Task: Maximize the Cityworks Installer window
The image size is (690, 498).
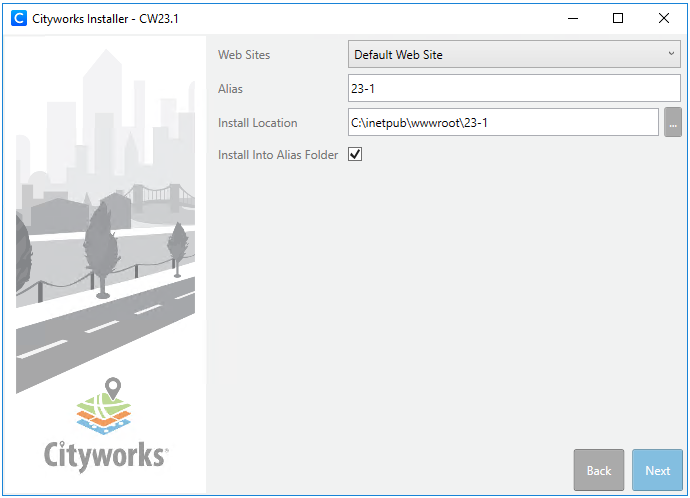Action: (618, 18)
